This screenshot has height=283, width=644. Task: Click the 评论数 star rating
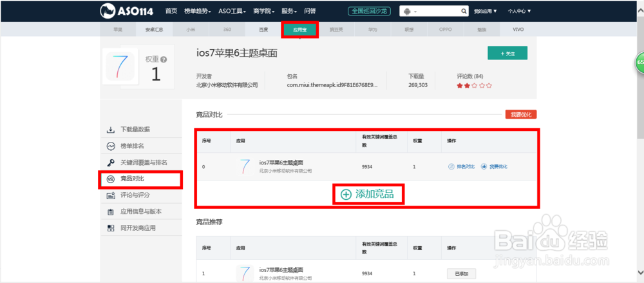(475, 86)
